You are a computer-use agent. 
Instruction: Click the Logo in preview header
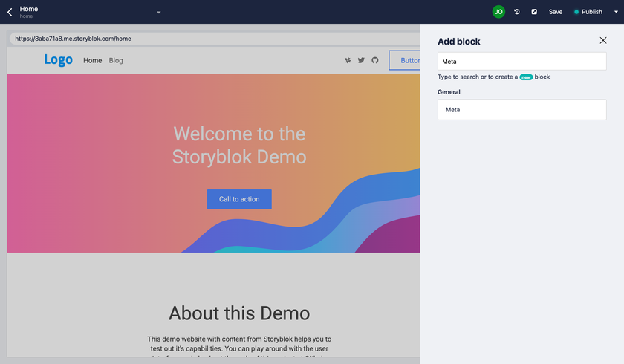pyautogui.click(x=58, y=59)
